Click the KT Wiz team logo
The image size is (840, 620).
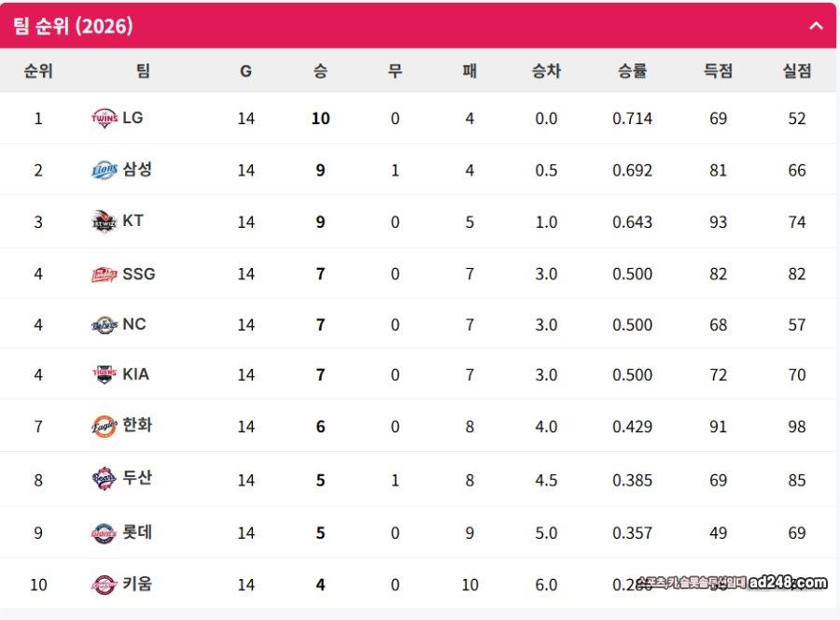tap(104, 222)
